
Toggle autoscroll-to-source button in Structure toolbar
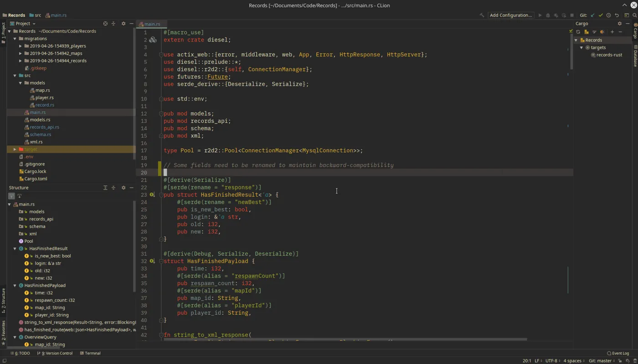[x=11, y=196]
